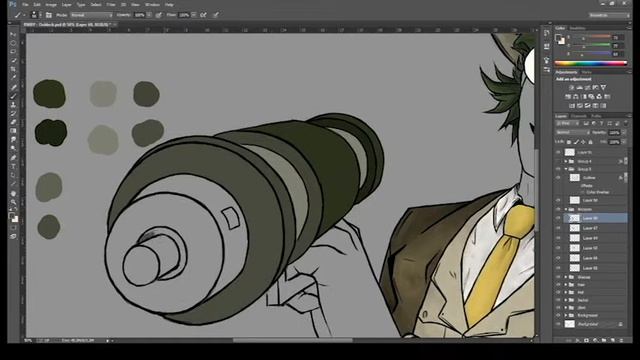This screenshot has width=640, height=360.
Task: Select the Brush tool in toolbox
Action: [x=13, y=96]
